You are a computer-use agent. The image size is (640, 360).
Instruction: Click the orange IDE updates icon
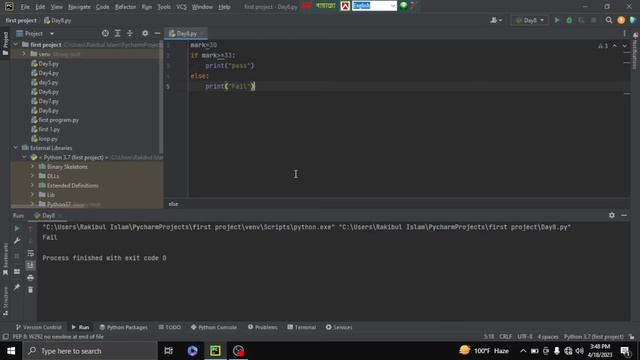pos(621,20)
